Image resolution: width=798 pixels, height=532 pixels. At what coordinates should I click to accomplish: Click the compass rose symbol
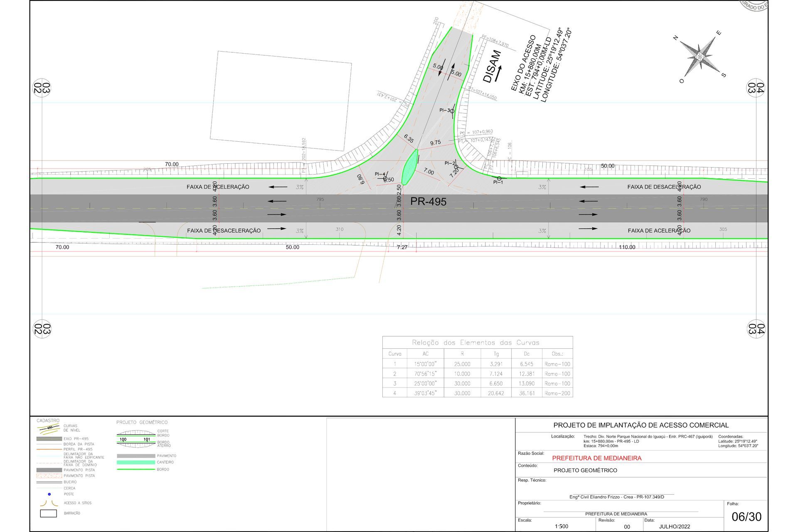point(699,57)
